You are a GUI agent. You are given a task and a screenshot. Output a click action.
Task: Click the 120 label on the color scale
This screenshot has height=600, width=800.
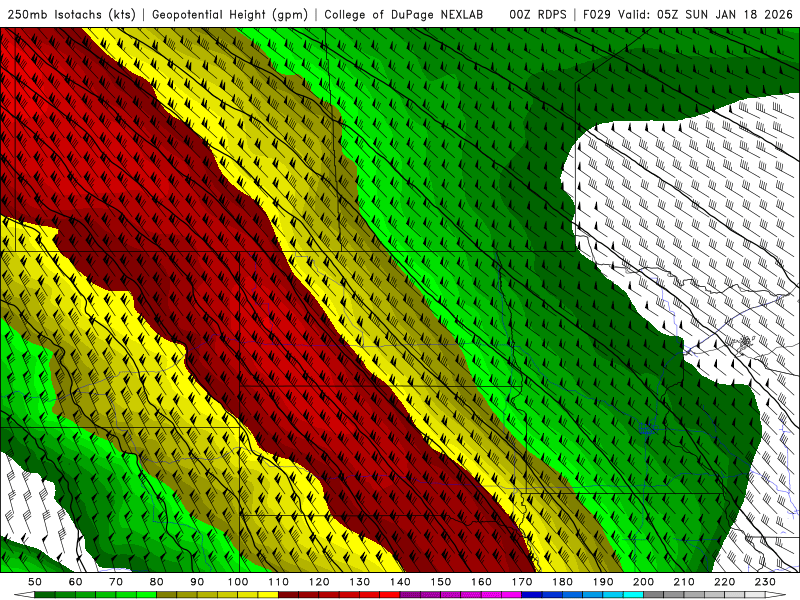click(319, 582)
